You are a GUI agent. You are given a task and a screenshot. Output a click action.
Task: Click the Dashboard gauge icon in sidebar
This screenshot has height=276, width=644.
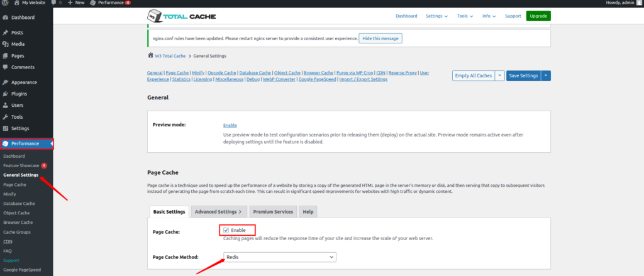5,18
